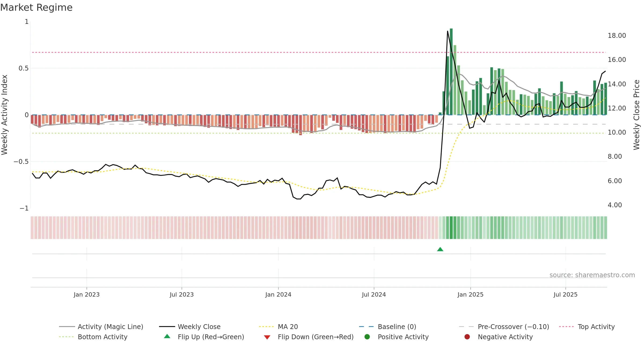Toggle the Baseline (0) legend entry
The image size is (644, 362).
(x=387, y=327)
